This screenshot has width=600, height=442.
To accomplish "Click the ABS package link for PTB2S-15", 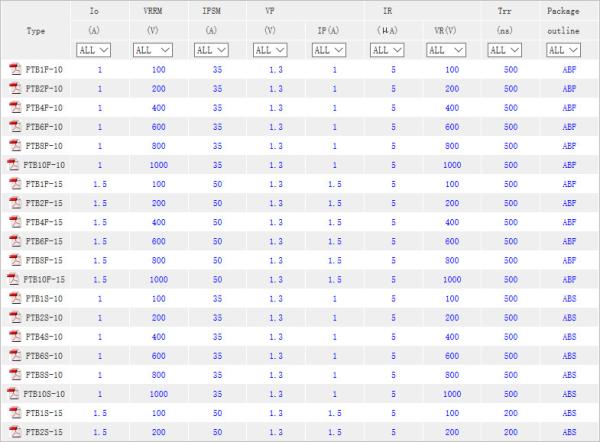I will pyautogui.click(x=569, y=432).
